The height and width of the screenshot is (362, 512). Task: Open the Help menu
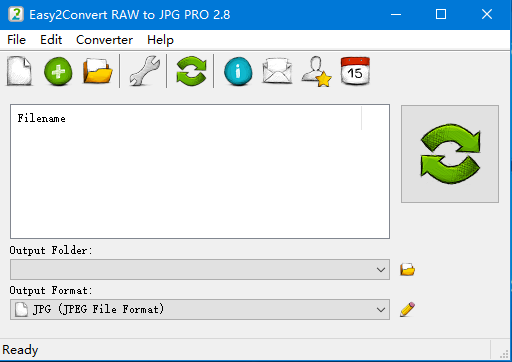(160, 40)
